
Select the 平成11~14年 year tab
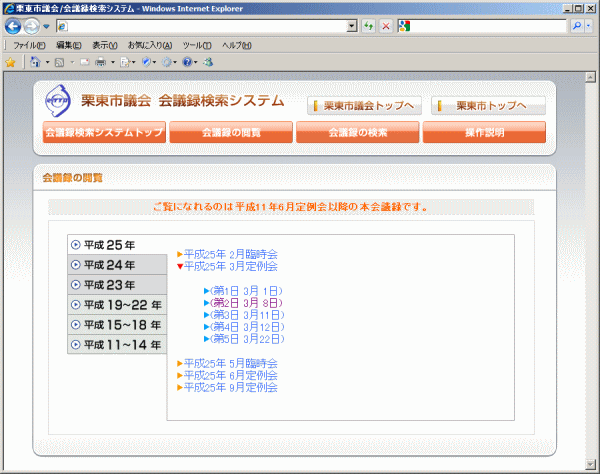tap(117, 345)
